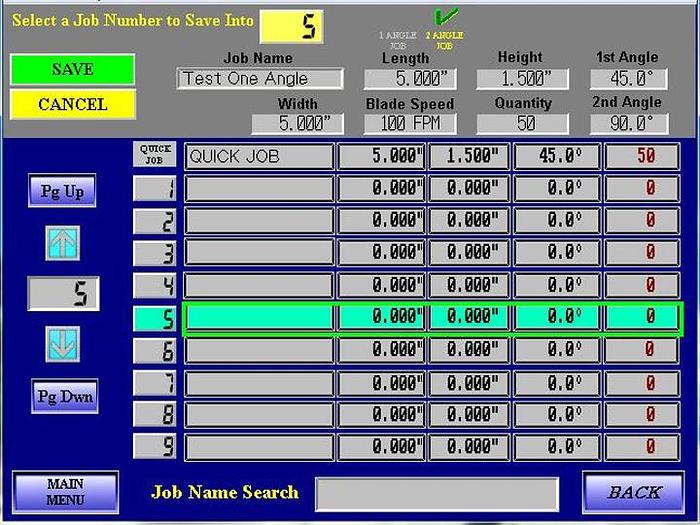Select the highlighted job 5 name field
The image size is (700, 525).
pyautogui.click(x=259, y=318)
